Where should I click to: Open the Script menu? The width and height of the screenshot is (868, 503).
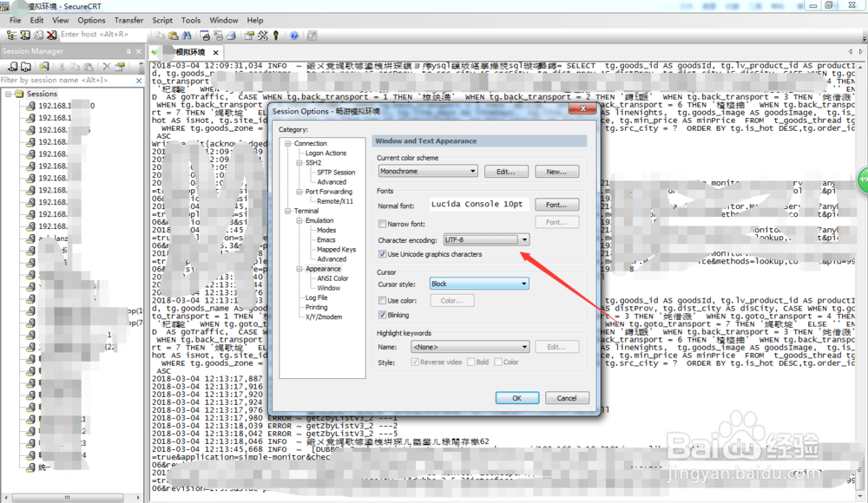point(162,20)
